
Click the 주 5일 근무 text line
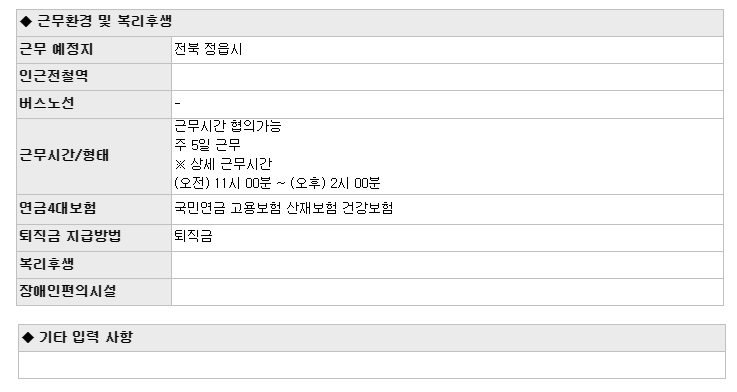click(x=207, y=145)
